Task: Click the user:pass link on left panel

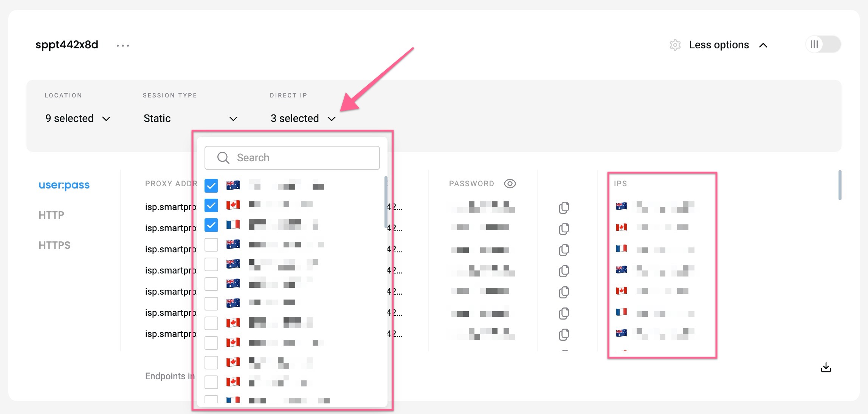Action: point(64,185)
